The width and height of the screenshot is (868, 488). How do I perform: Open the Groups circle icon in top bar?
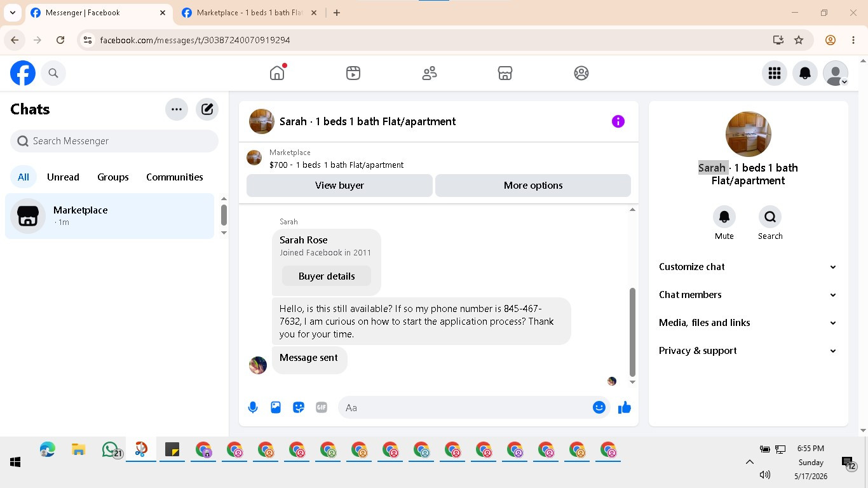[x=581, y=73]
